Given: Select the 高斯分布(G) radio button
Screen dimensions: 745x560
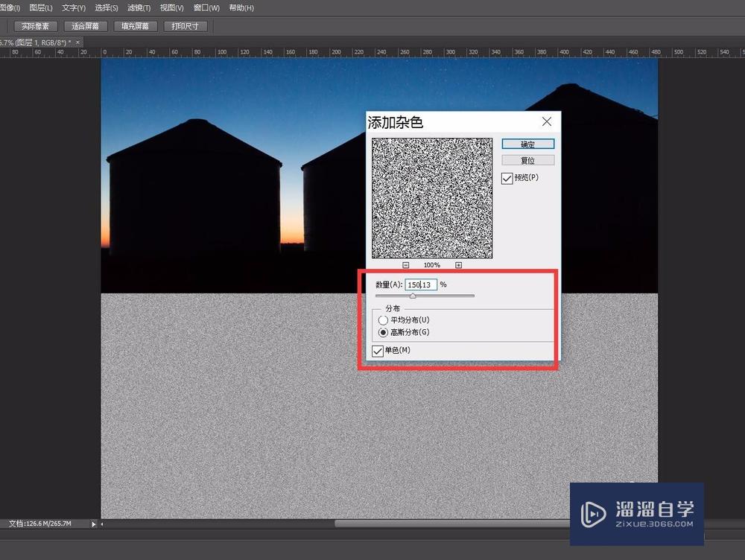Looking at the screenshot, I should point(384,333).
